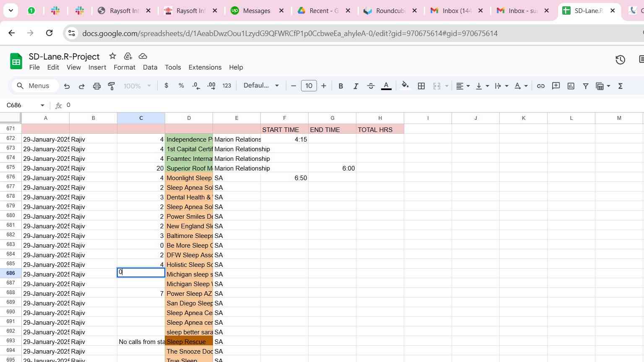The width and height of the screenshot is (644, 362).
Task: Select the TOTAL HRS header cell
Action: (380, 129)
